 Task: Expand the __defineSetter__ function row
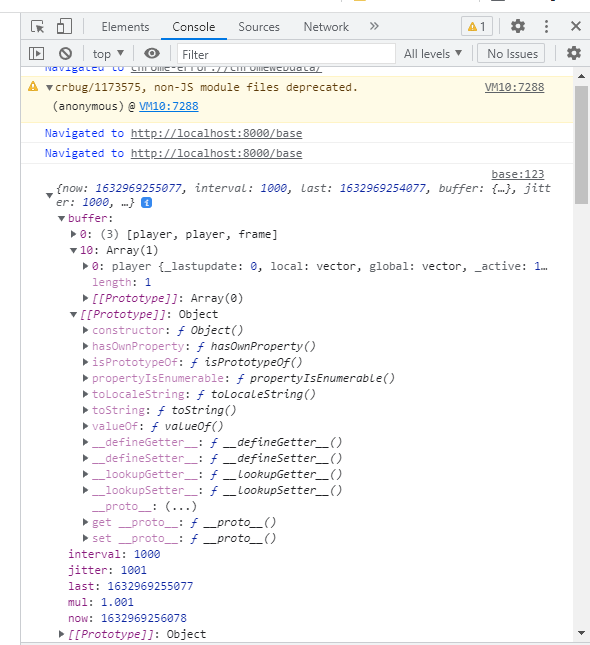[85, 458]
